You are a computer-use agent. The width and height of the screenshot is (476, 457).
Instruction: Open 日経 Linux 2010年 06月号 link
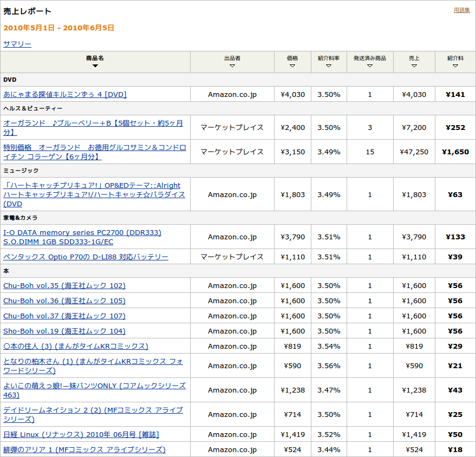click(x=81, y=434)
